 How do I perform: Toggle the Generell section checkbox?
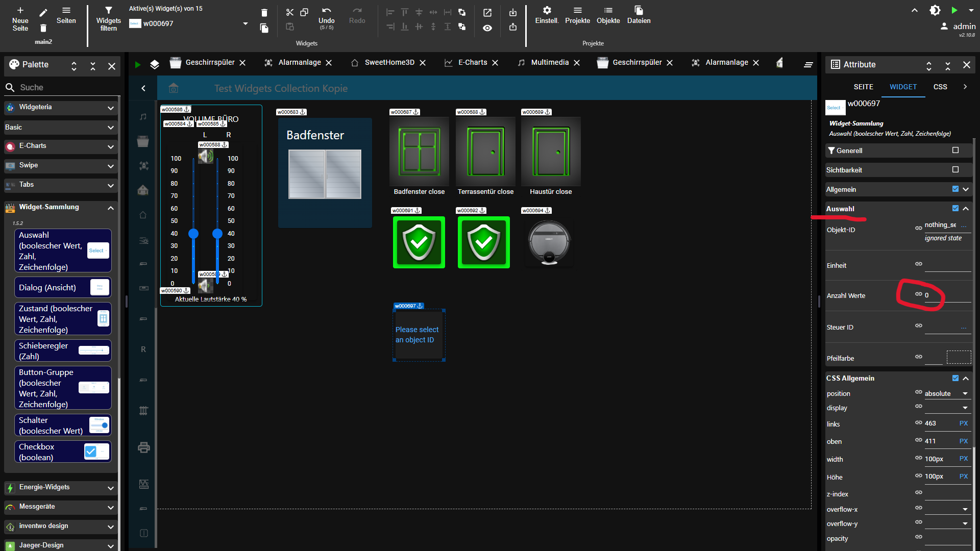[955, 151]
